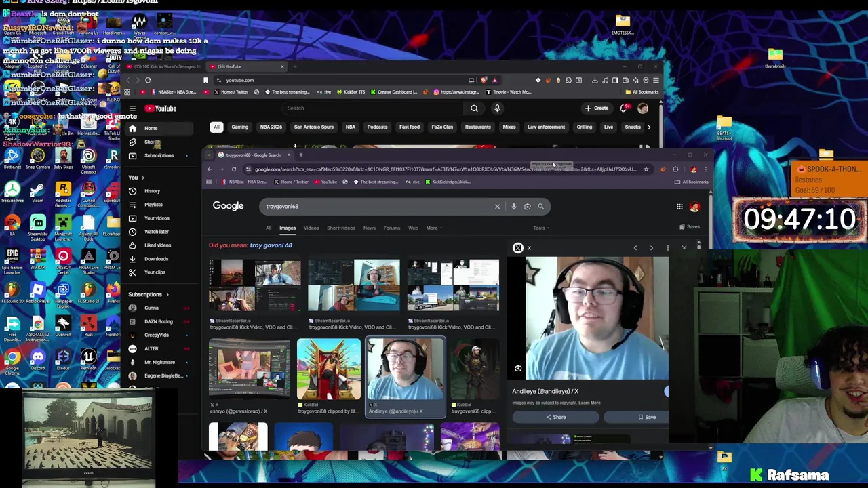Open Liked videos in YouTube sidebar

[157, 245]
